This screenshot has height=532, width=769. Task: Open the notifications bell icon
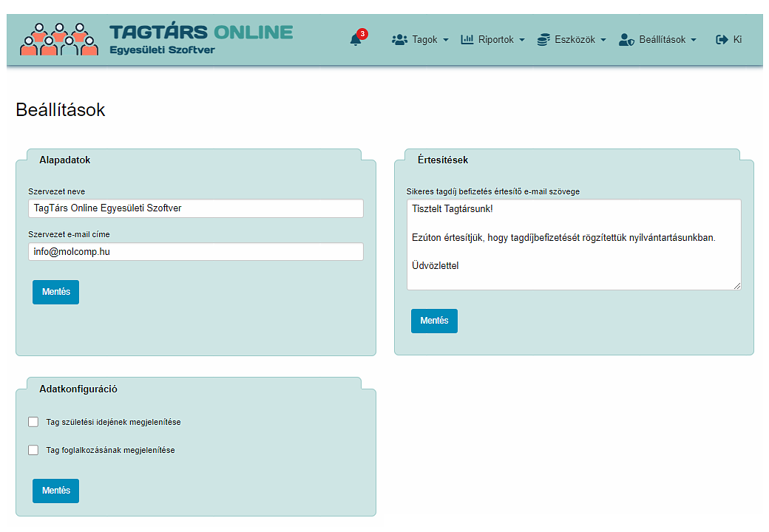[356, 40]
